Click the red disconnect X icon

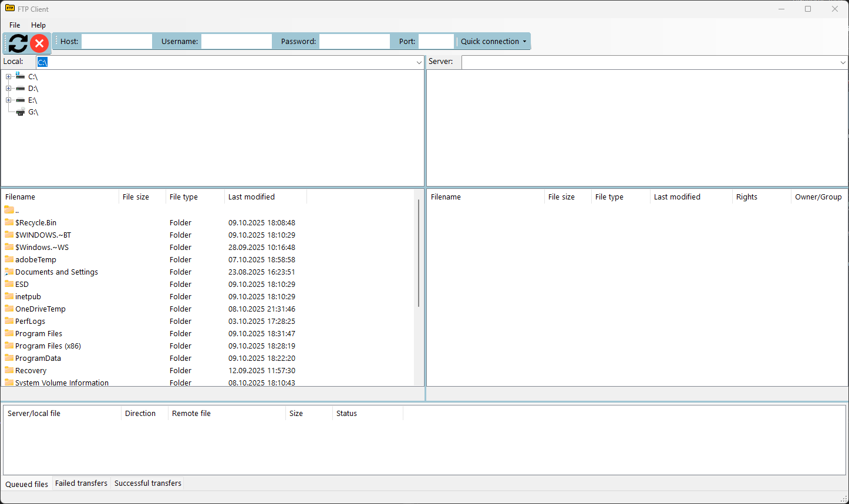pyautogui.click(x=39, y=43)
